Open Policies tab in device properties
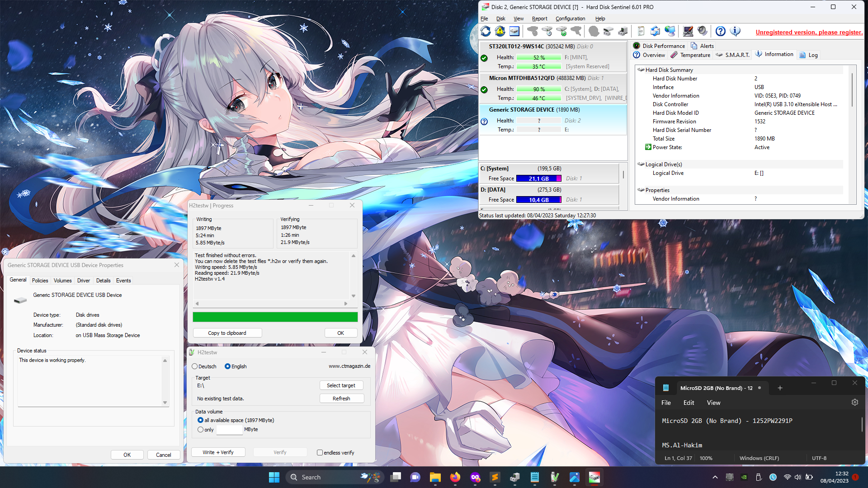The image size is (868, 488). click(40, 281)
